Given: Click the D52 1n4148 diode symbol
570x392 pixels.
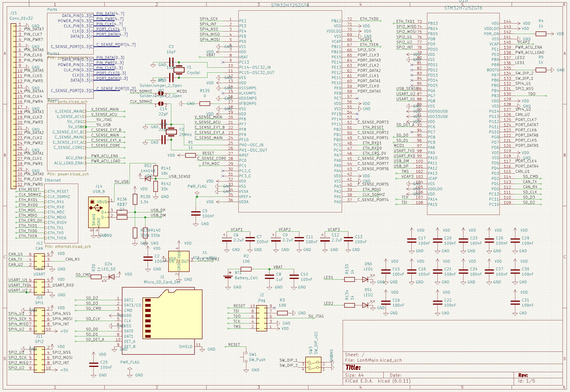Looking at the screenshot, I should [x=148, y=179].
